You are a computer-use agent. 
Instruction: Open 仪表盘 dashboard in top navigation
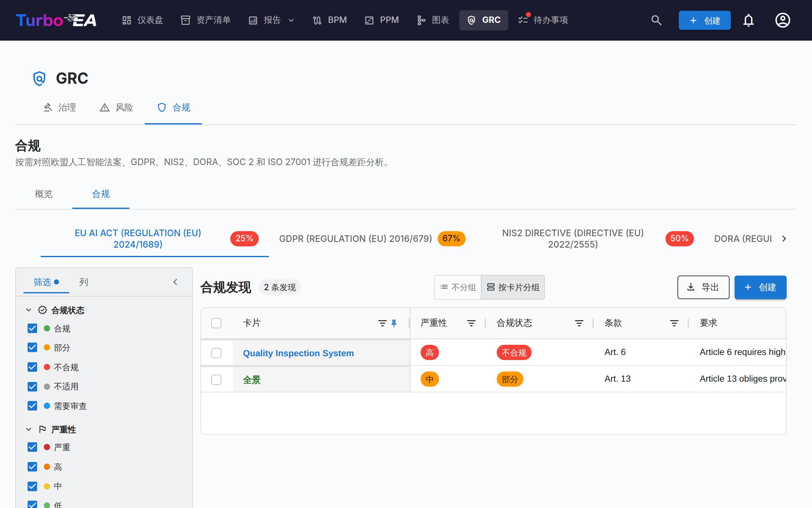coord(142,20)
